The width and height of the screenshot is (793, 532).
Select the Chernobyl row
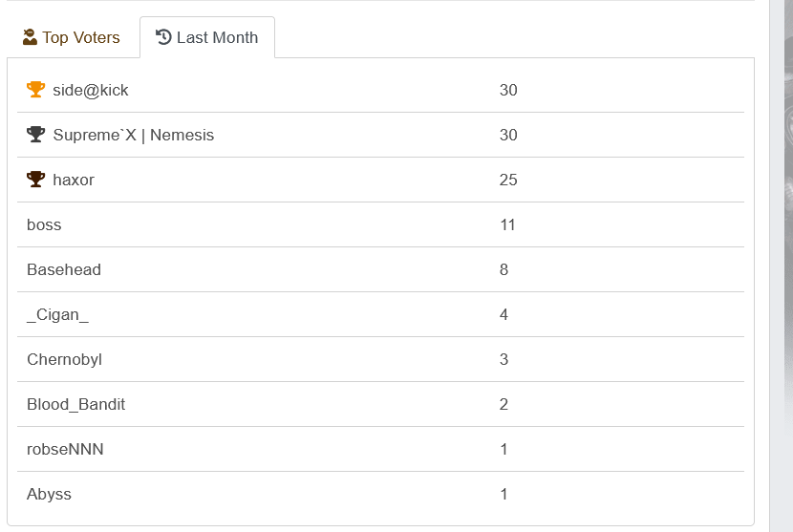tap(64, 360)
